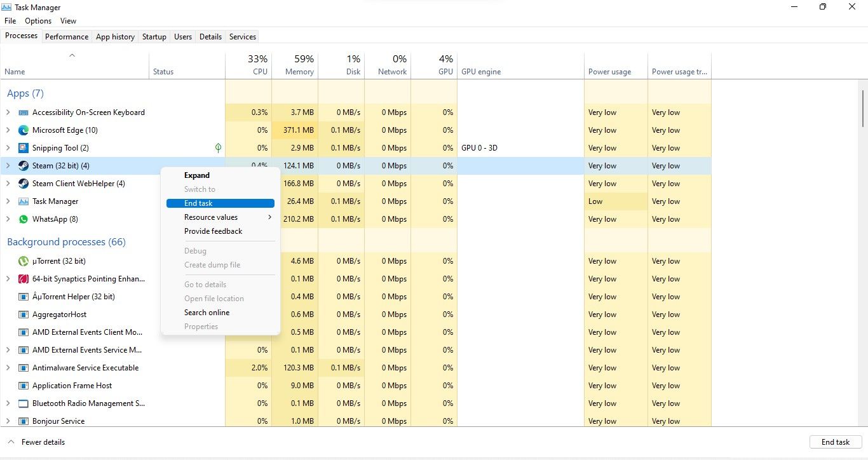The height and width of the screenshot is (460, 868).
Task: Open the File menu
Action: [10, 21]
